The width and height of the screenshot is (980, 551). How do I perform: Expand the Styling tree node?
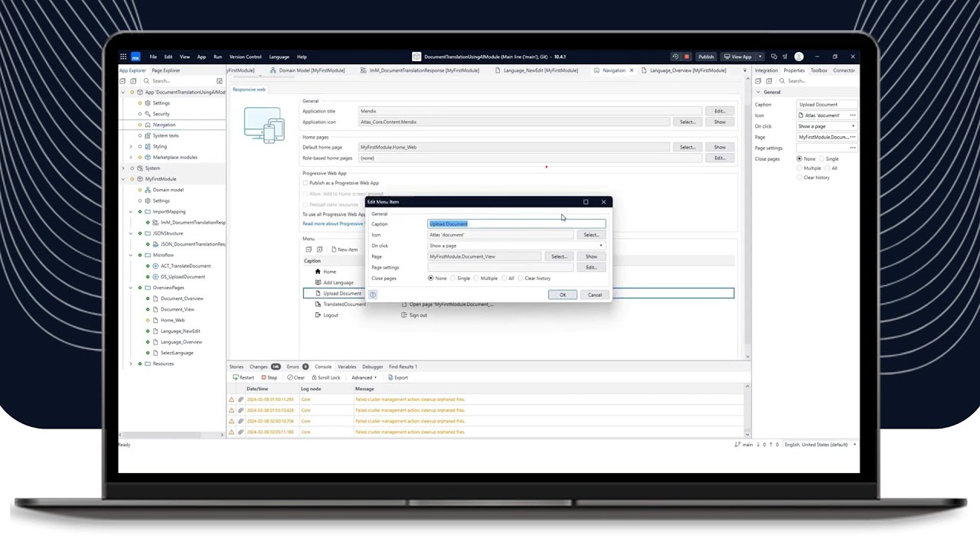click(131, 146)
